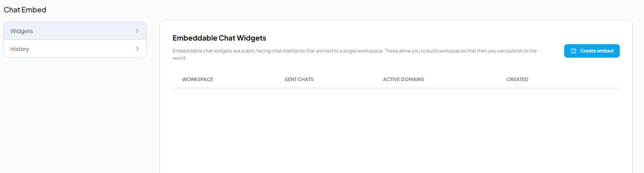Click the chevron arrow beside Widgets
The image size is (644, 173).
[x=137, y=31]
